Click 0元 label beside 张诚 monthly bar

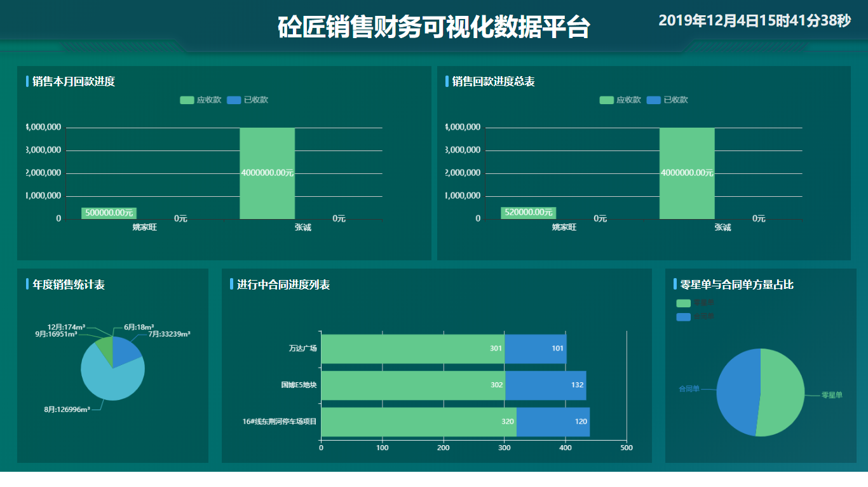(339, 218)
